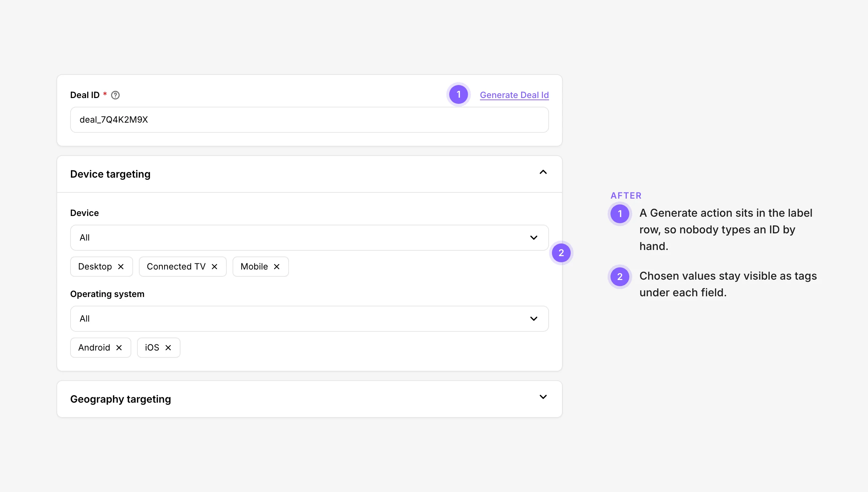Focus the Deal ID input field

(x=310, y=120)
